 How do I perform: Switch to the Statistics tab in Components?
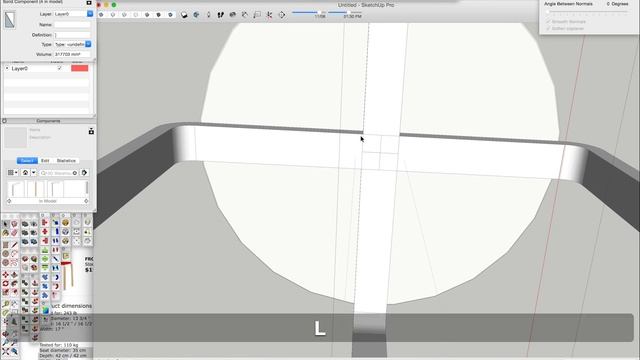pos(66,160)
